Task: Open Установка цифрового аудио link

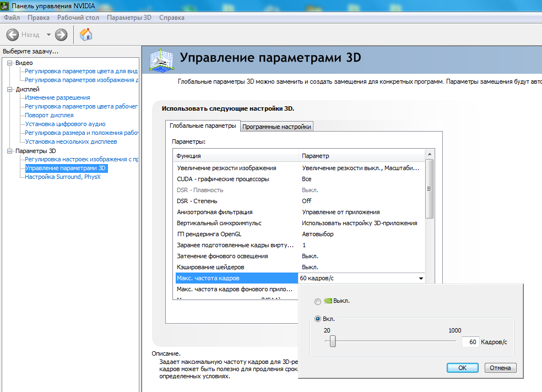Action: [65, 124]
